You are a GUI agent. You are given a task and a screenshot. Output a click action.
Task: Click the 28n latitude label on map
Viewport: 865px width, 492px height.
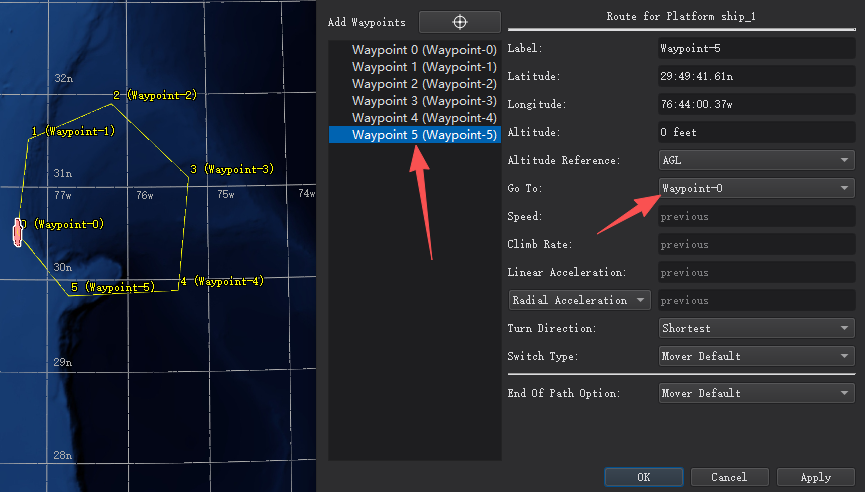pos(62,455)
